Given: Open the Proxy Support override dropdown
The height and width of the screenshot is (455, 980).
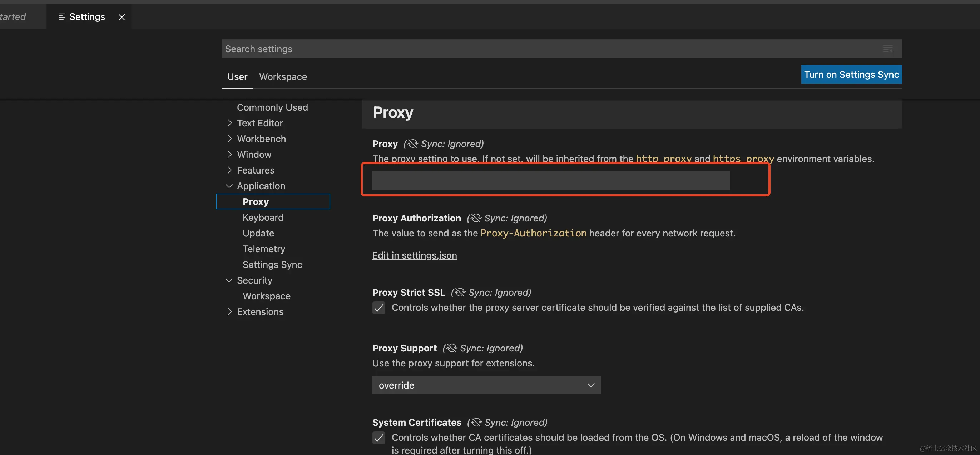Looking at the screenshot, I should pos(486,385).
